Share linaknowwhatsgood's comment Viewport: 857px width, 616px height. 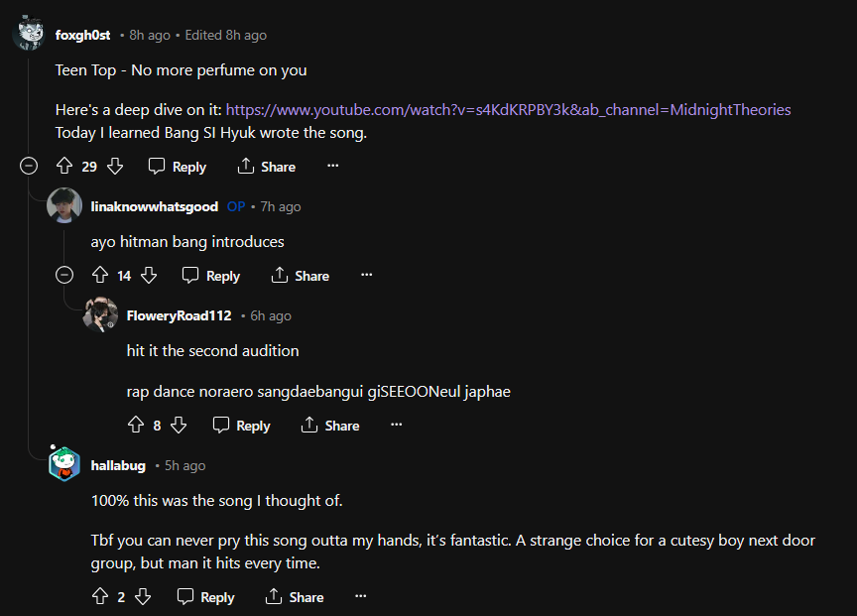pos(301,276)
